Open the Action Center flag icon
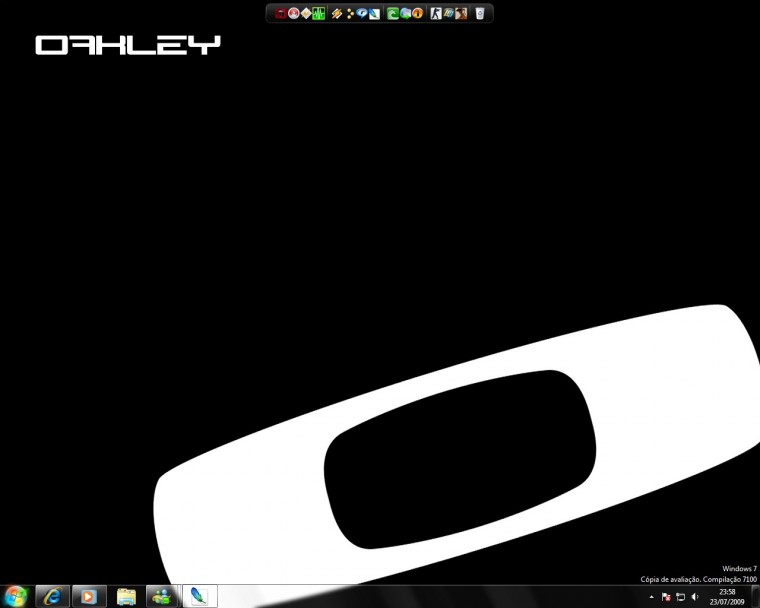Image resolution: width=760 pixels, height=608 pixels. (666, 597)
